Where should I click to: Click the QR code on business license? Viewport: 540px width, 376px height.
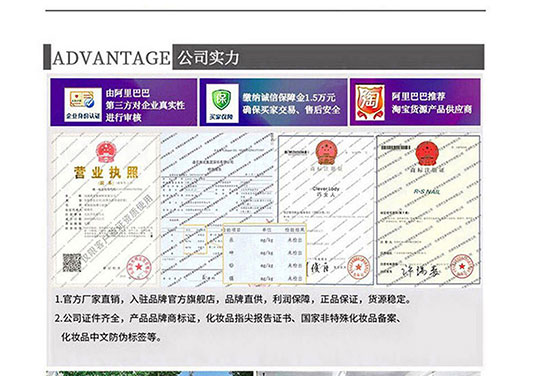pos(72,263)
